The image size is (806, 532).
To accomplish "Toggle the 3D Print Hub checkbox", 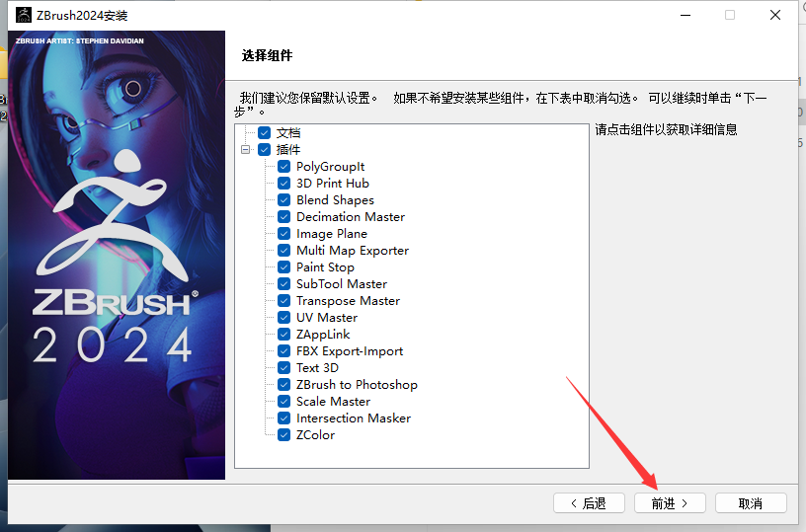I will point(283,184).
